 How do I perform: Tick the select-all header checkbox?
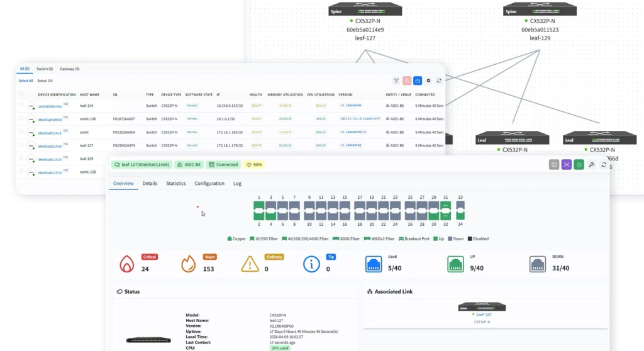[21, 94]
